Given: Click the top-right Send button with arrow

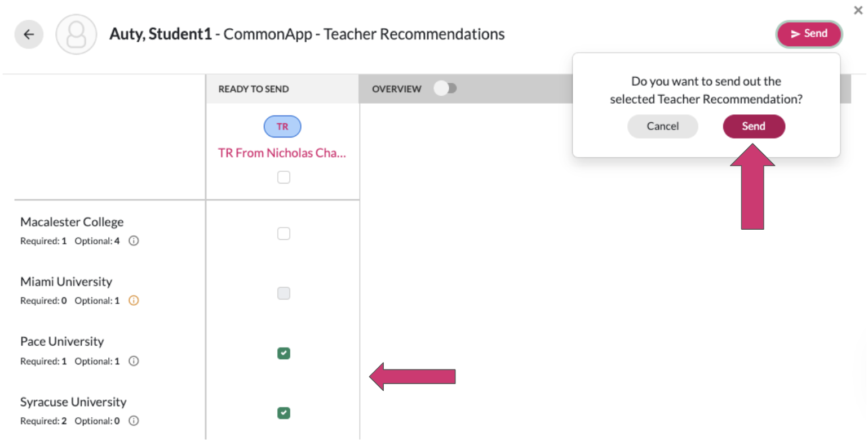Looking at the screenshot, I should (809, 34).
